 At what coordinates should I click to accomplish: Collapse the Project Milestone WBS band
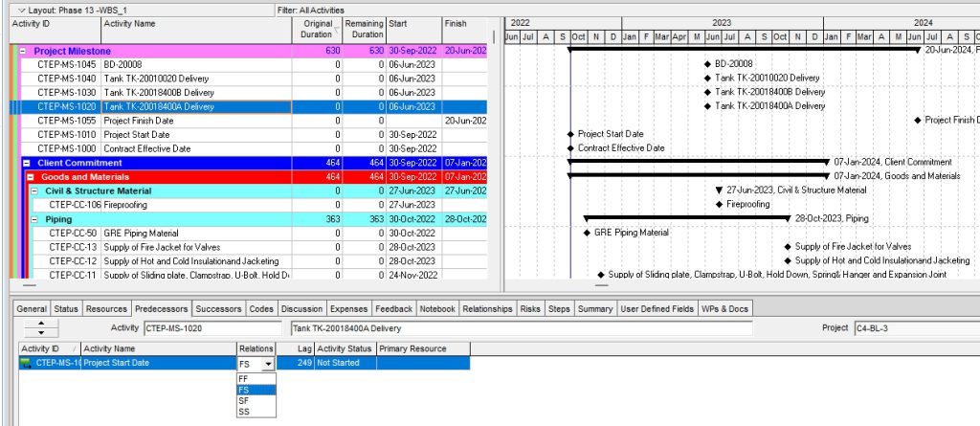click(23, 52)
